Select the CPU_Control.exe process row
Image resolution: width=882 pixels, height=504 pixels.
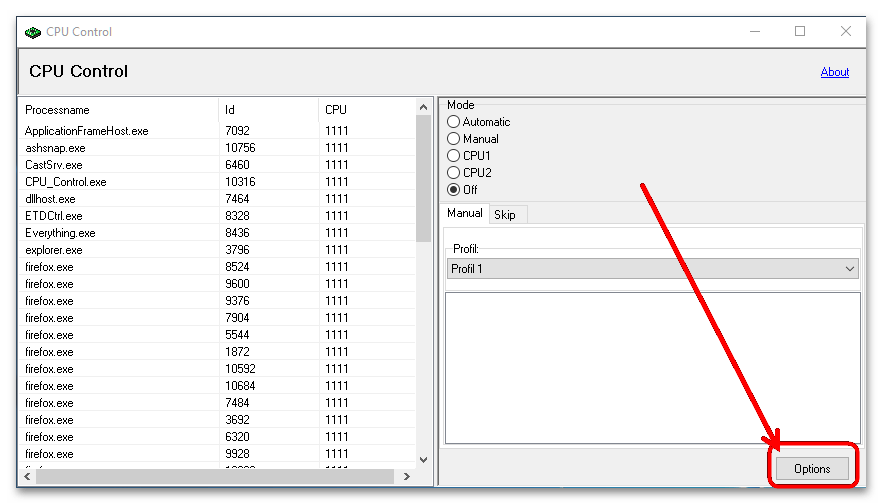tap(66, 182)
